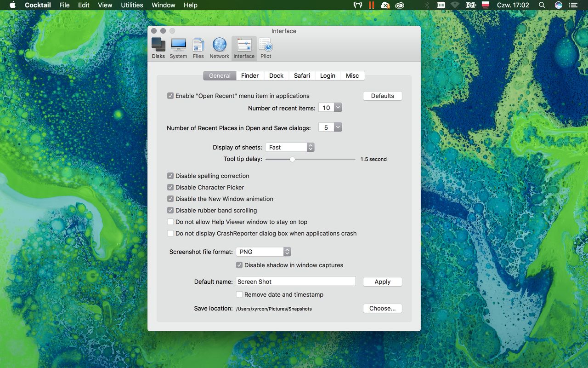Open the Utilities menu
The image size is (588, 368).
click(132, 5)
